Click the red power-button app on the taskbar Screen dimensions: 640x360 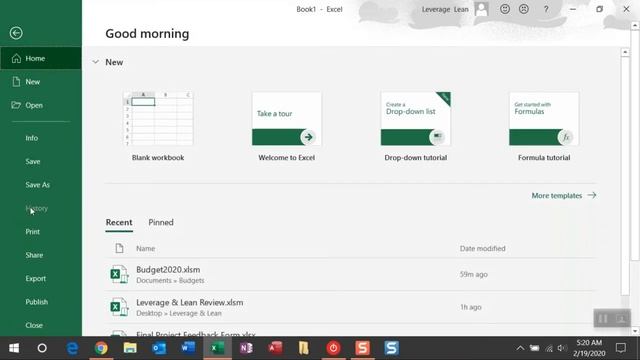[333, 348]
